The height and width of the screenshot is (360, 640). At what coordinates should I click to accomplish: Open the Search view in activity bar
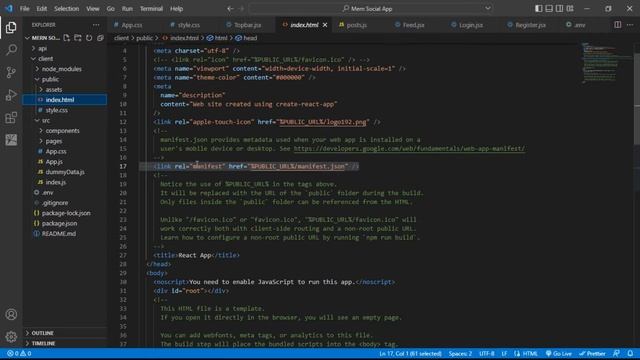click(11, 50)
